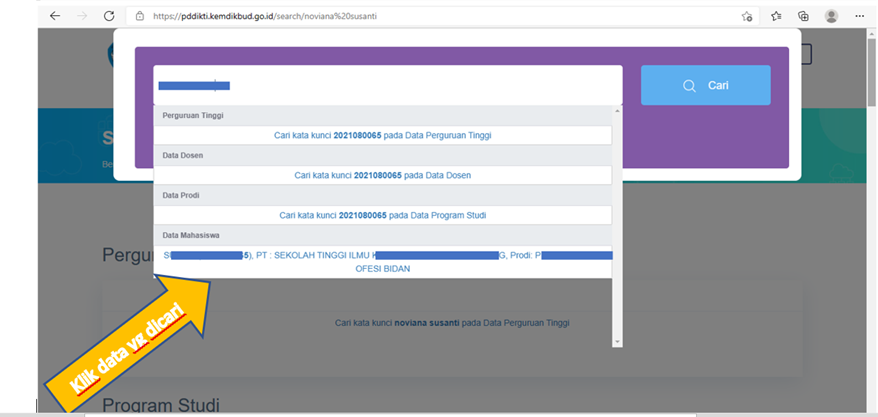Click suggestion list scroll-down arrow
Viewport: 878px width, 417px height.
click(x=618, y=341)
